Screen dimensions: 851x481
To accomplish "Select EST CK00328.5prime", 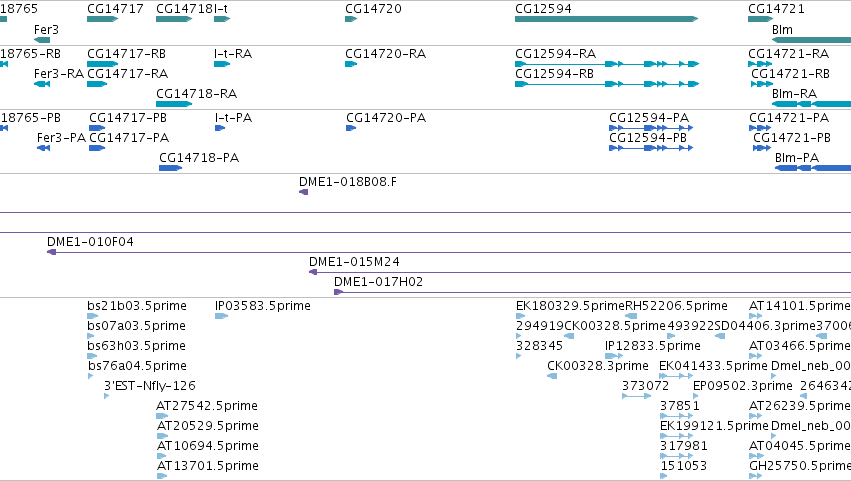I will point(615,326).
